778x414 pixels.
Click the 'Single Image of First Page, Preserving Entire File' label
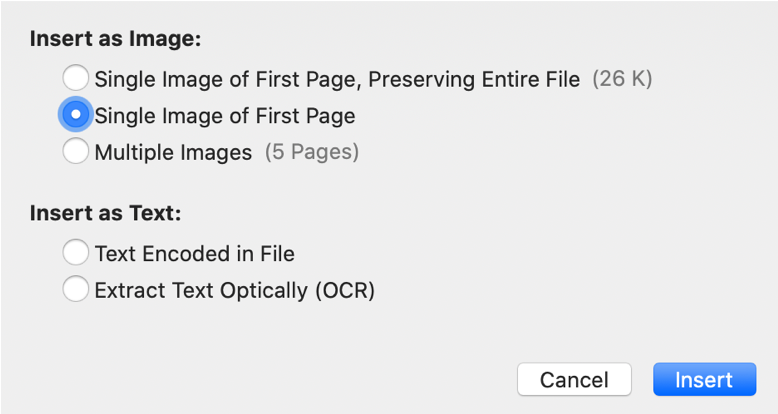click(337, 78)
